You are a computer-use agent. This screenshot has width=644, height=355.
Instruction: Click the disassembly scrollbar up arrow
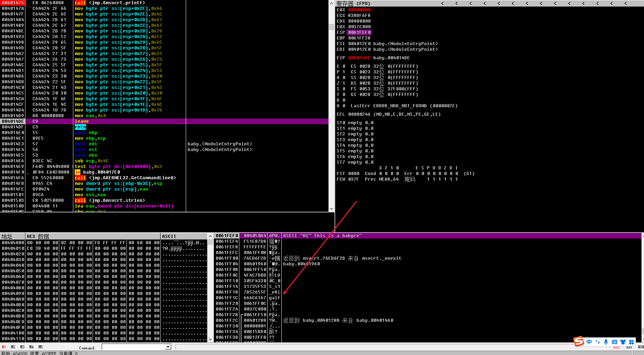(x=331, y=3)
